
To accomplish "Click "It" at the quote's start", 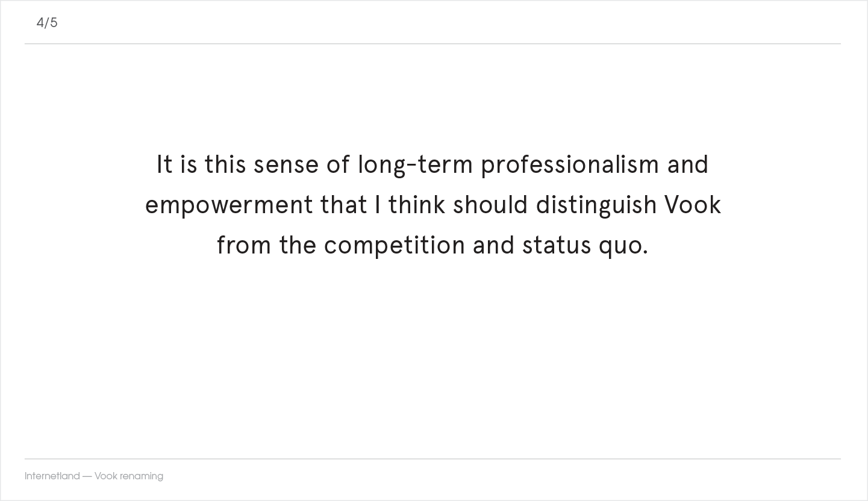I will (x=164, y=165).
